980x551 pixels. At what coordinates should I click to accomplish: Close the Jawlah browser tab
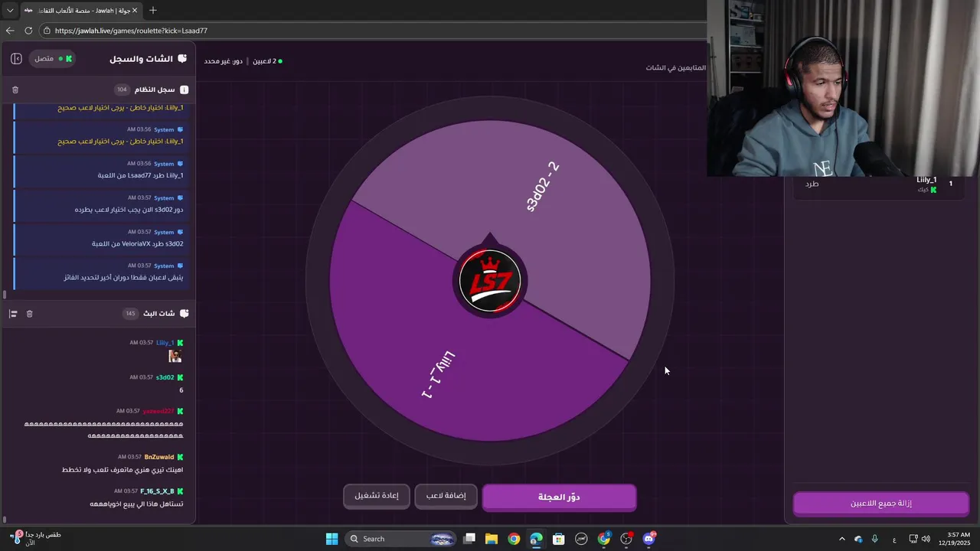(135, 10)
